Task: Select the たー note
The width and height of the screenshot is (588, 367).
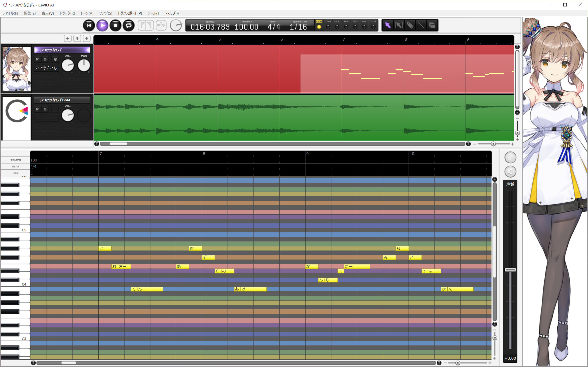Action: tap(357, 266)
